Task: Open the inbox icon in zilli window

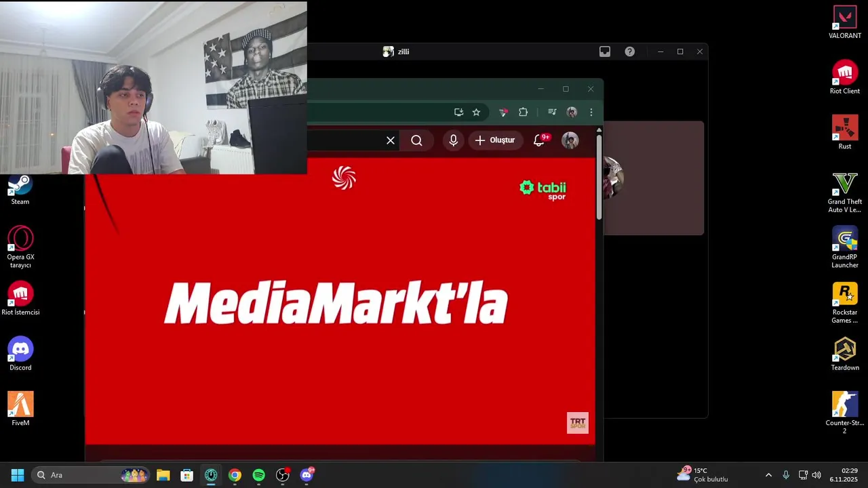Action: point(605,52)
